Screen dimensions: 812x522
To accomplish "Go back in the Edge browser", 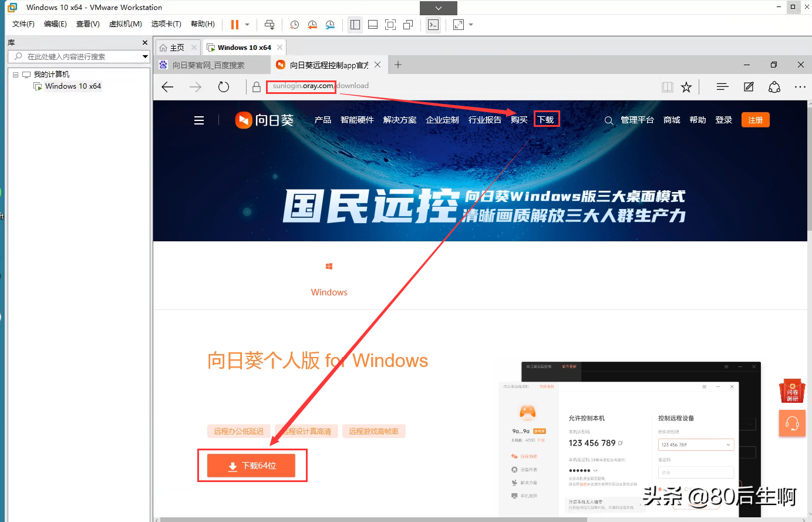I will click(x=167, y=87).
